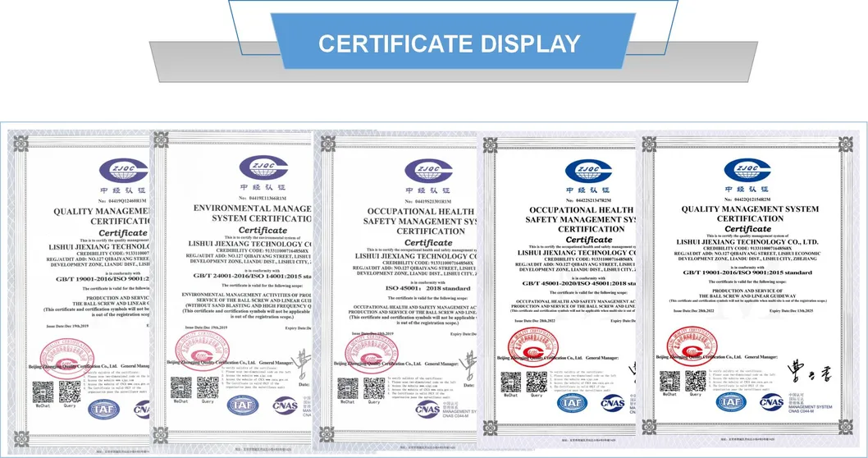The width and height of the screenshot is (868, 458).
Task: Click CNAS logo on the GB/T 45001-2020 certificate
Action: coord(613,403)
